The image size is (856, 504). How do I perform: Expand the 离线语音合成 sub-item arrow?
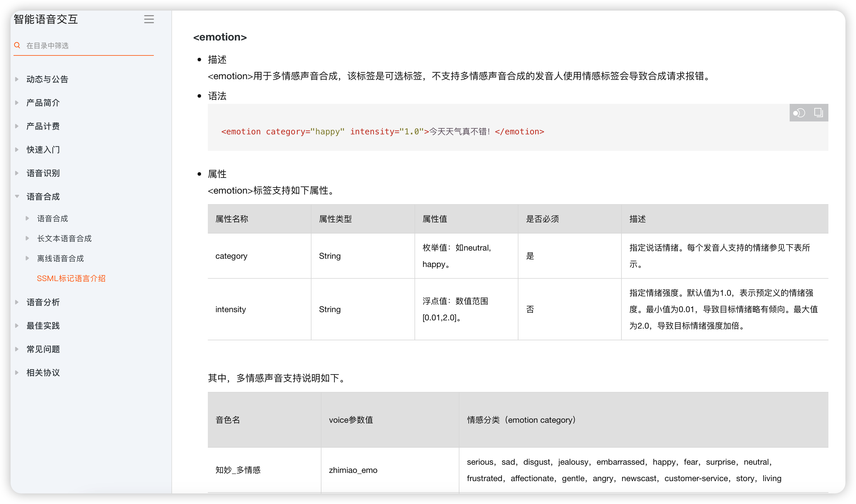pos(27,258)
